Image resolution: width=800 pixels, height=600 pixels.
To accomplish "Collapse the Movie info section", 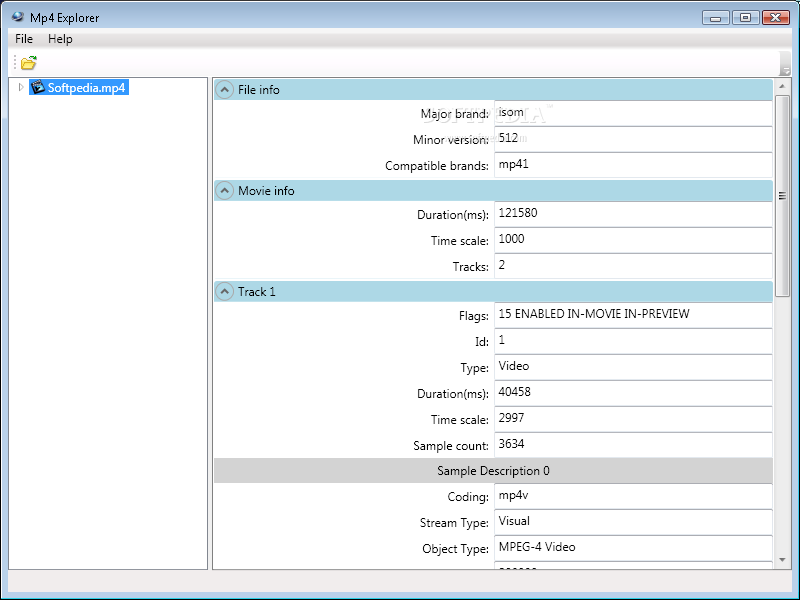I will [224, 191].
